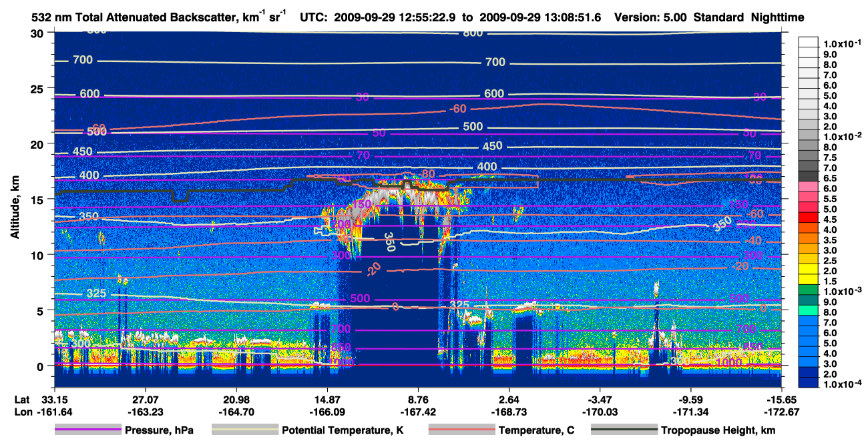Viewport: 868px width, 445px height.
Task: Click the latitude value '-15.65'
Action: tap(781, 399)
